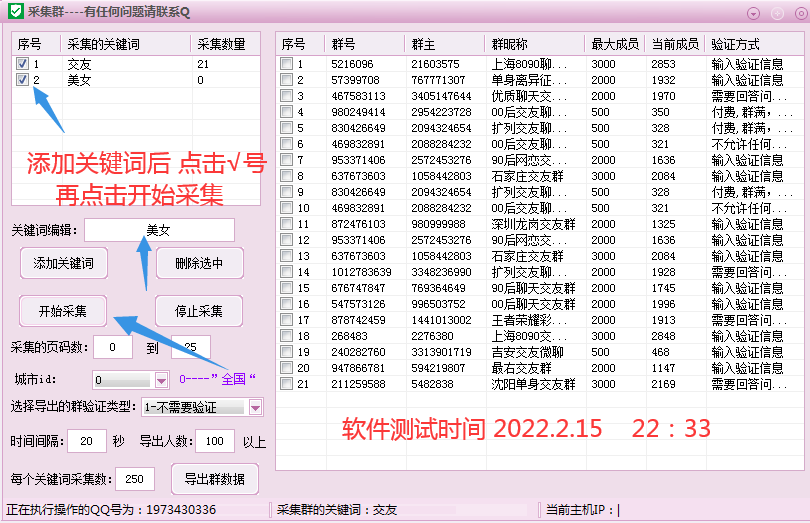
Task: Click the 添加关键词 button
Action: coord(64,264)
